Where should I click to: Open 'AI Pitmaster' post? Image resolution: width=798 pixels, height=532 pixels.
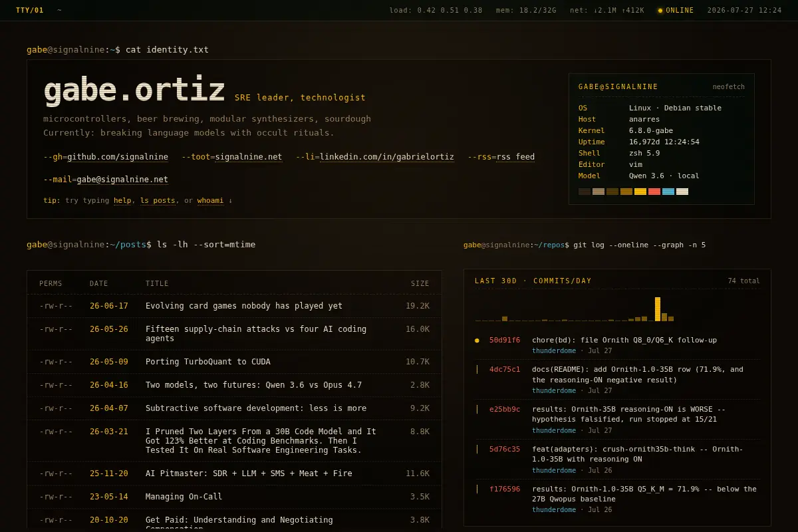tap(249, 473)
